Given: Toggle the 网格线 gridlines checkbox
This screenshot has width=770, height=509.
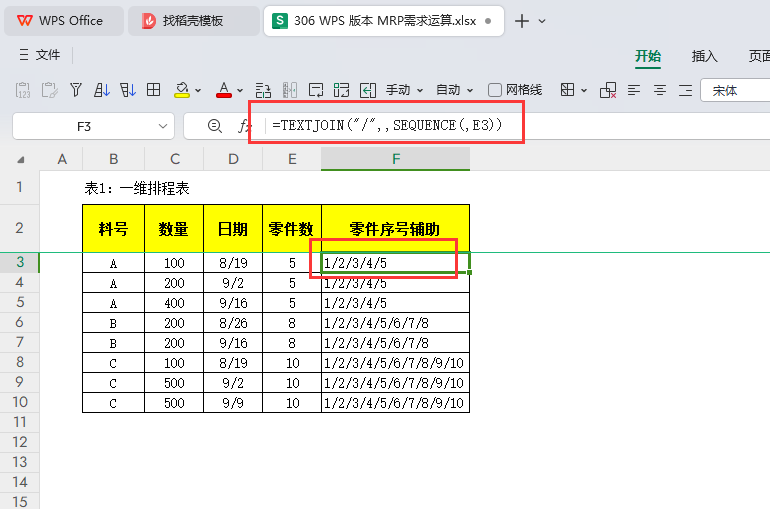Looking at the screenshot, I should [x=495, y=90].
